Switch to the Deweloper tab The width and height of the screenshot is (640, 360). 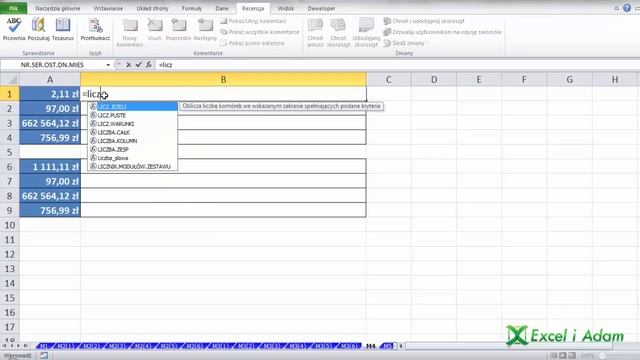pos(321,8)
